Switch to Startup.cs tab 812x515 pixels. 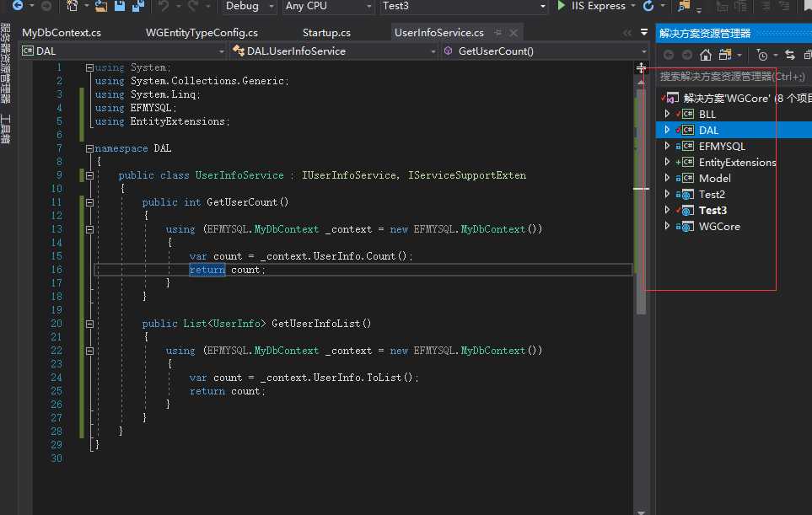point(327,33)
